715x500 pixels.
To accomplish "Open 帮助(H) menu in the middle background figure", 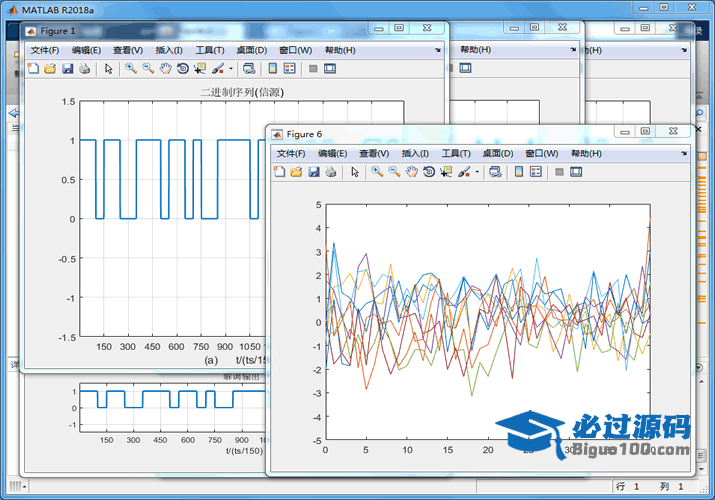I will click(476, 49).
